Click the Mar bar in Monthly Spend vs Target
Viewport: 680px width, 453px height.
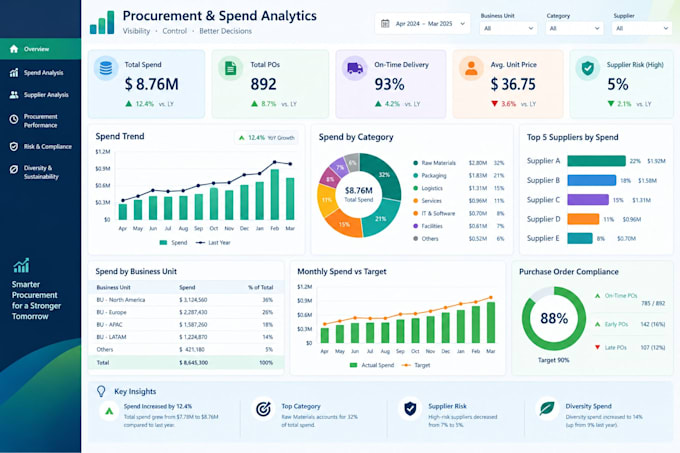pyautogui.click(x=491, y=323)
